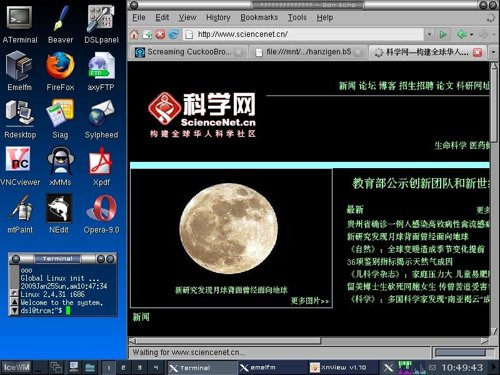Screen dimensions: 500x375
Task: Open the ATerminal desktop icon
Action: click(20, 25)
